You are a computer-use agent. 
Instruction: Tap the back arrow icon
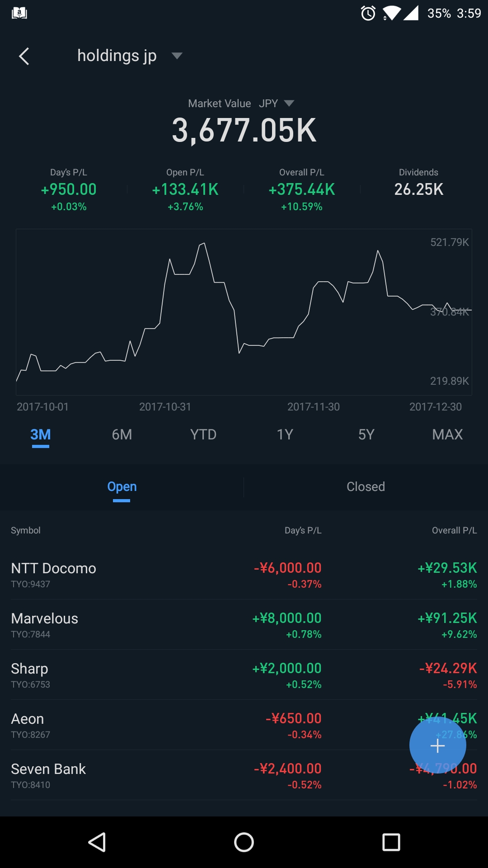pyautogui.click(x=24, y=57)
